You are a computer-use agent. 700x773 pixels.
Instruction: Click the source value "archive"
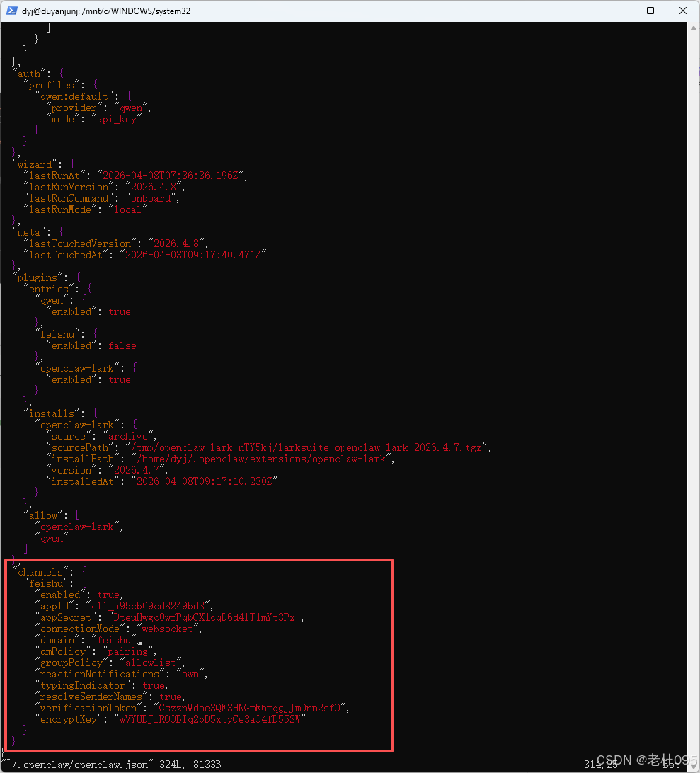(127, 437)
